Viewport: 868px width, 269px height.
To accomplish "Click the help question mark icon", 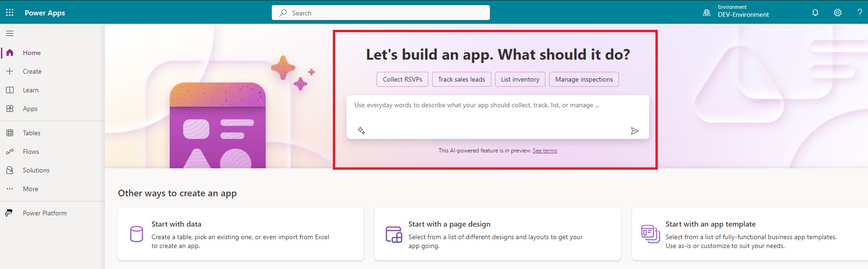I will (859, 13).
